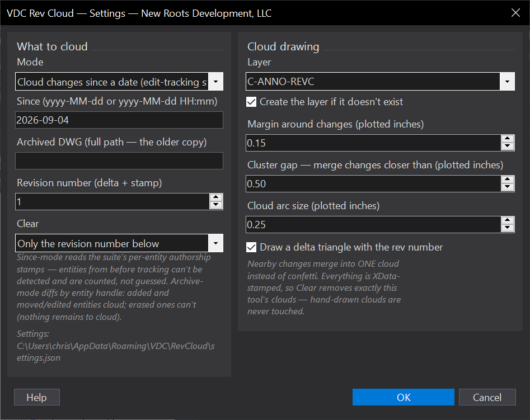
Task: Increase the Cloud arc size value
Action: 508,221
